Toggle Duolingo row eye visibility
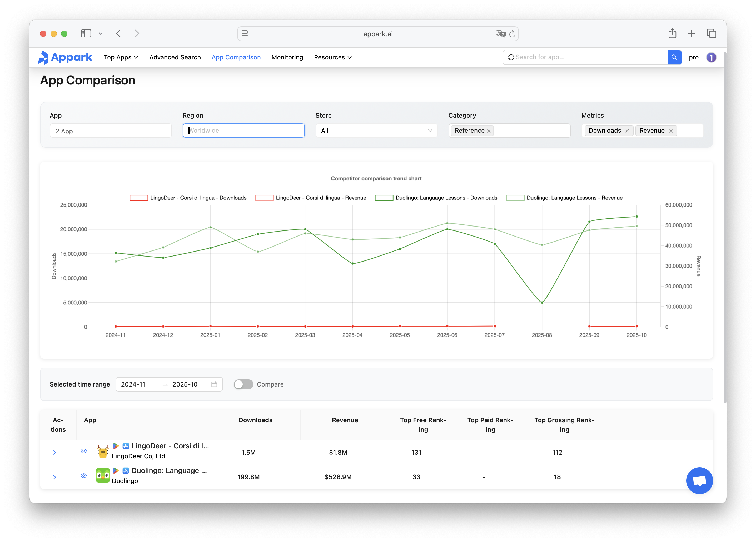The width and height of the screenshot is (756, 542). tap(84, 476)
